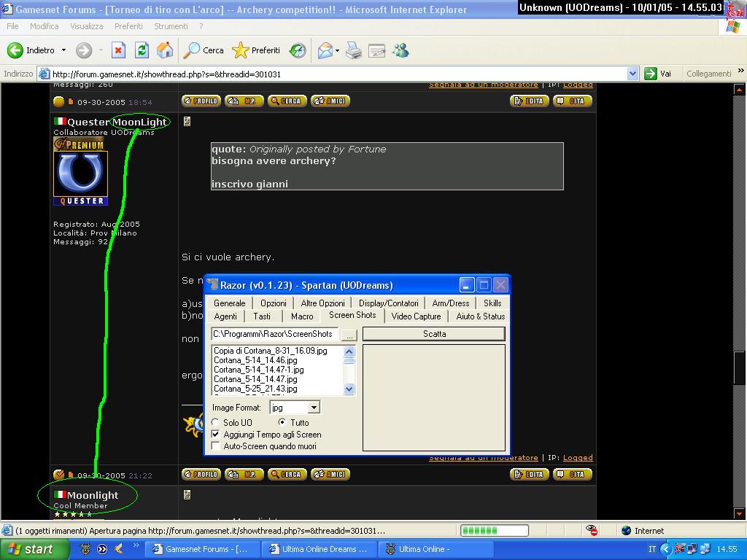The image size is (747, 560).
Task: Open the Image Format dropdown
Action: tap(313, 408)
